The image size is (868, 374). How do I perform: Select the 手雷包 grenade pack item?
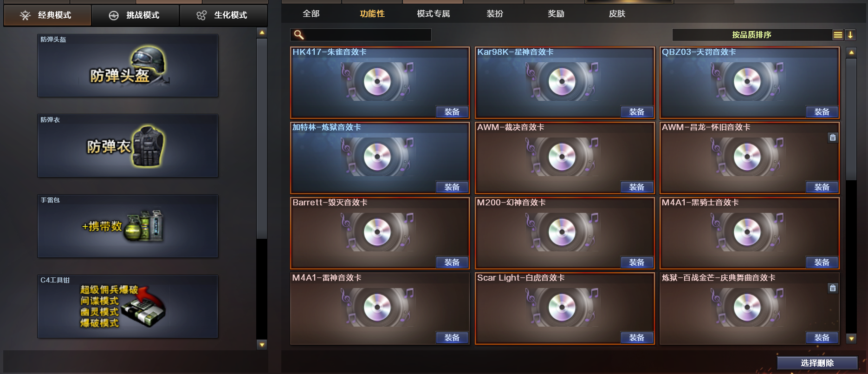tap(128, 226)
